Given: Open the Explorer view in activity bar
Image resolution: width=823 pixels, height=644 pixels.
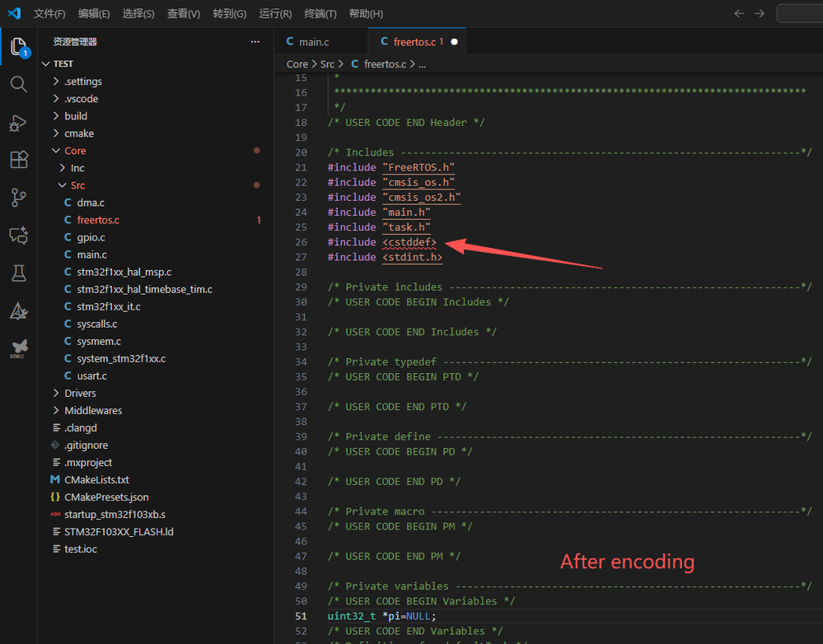Looking at the screenshot, I should tap(18, 46).
